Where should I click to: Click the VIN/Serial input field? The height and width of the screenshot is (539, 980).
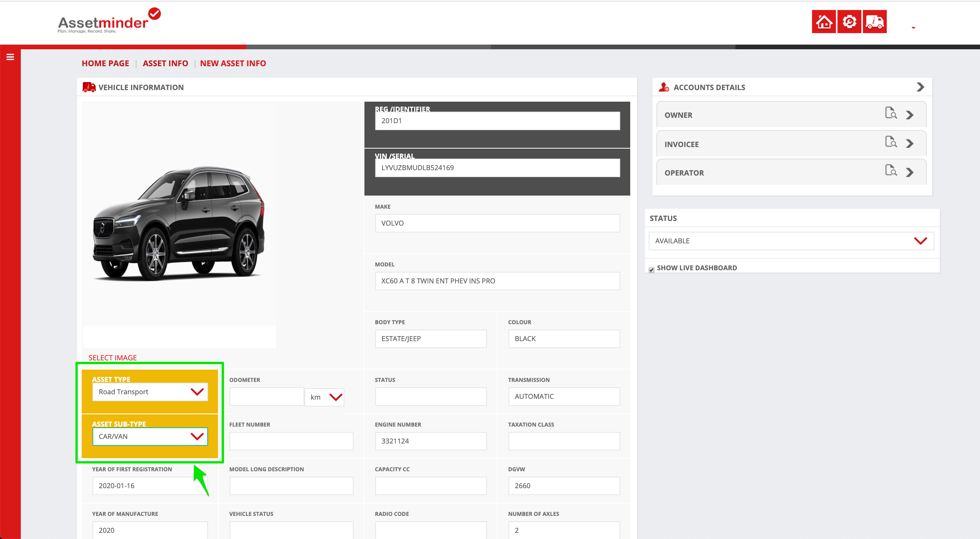497,168
